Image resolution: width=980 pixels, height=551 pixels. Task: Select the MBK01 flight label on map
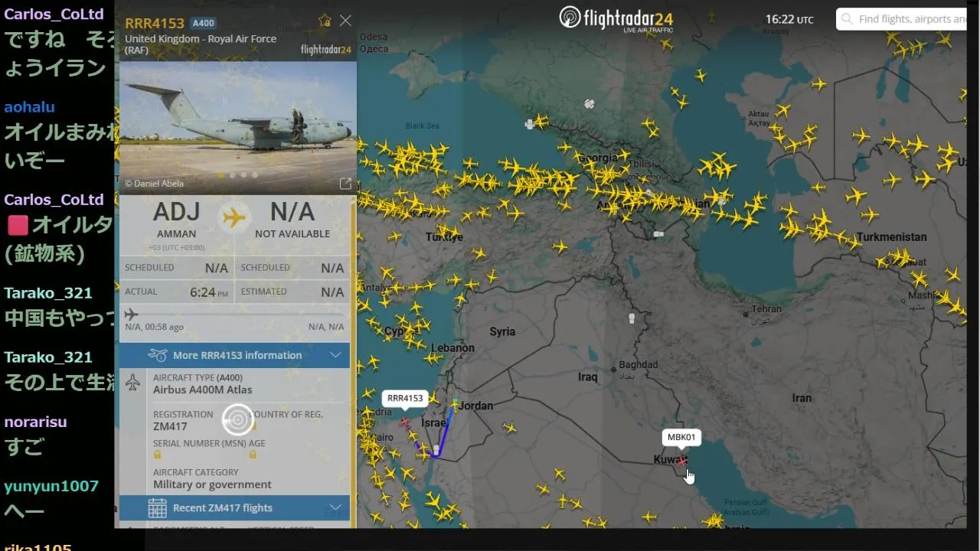point(681,438)
